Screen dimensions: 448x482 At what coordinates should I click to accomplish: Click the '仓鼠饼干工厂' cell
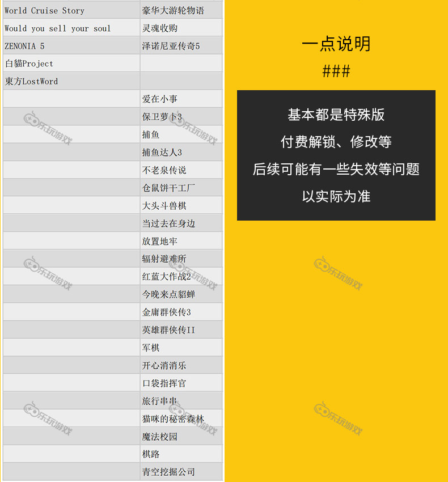181,188
